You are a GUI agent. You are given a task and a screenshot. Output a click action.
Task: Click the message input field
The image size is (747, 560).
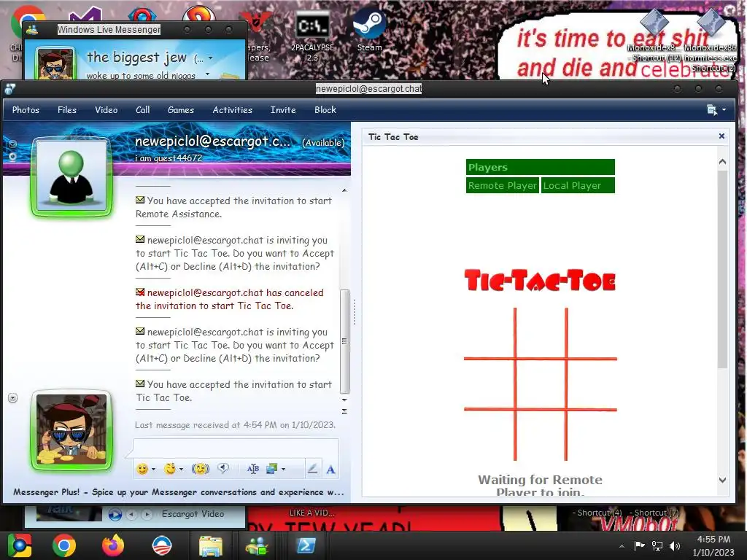click(x=236, y=448)
